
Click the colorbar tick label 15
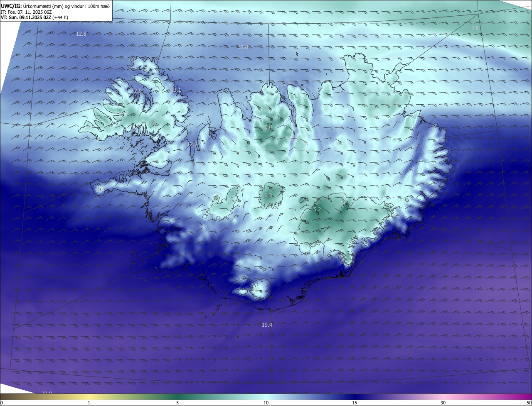click(x=355, y=403)
